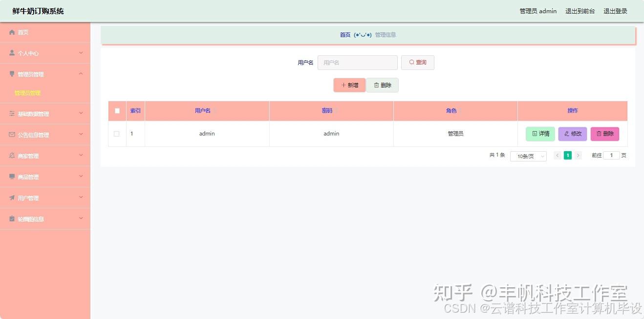Image resolution: width=644 pixels, height=319 pixels.
Task: Select the 管理员管理 sidebar icon
Action: [12, 74]
